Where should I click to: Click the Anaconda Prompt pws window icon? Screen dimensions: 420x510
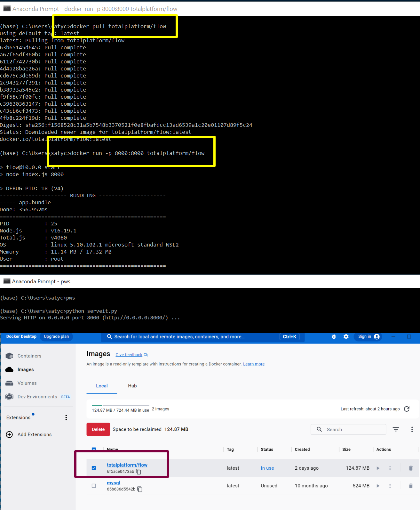tap(7, 281)
